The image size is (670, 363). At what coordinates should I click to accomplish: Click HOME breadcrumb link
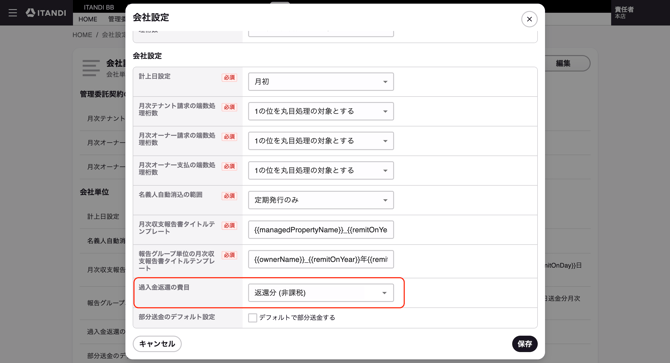tap(82, 35)
